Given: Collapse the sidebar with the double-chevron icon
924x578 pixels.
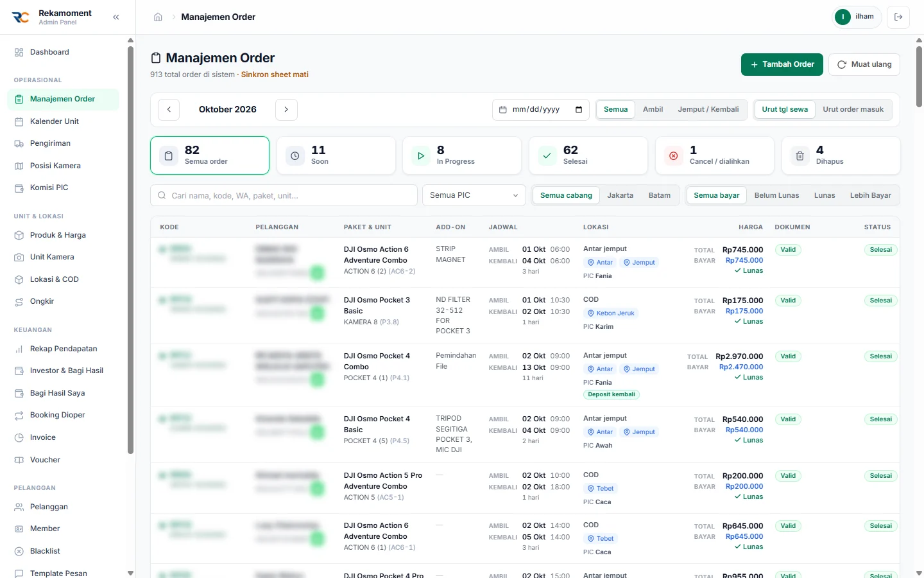Looking at the screenshot, I should click(116, 17).
